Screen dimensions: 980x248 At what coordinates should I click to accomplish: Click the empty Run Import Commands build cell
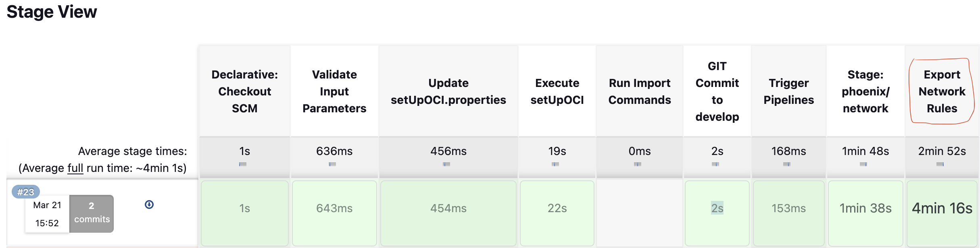point(640,213)
